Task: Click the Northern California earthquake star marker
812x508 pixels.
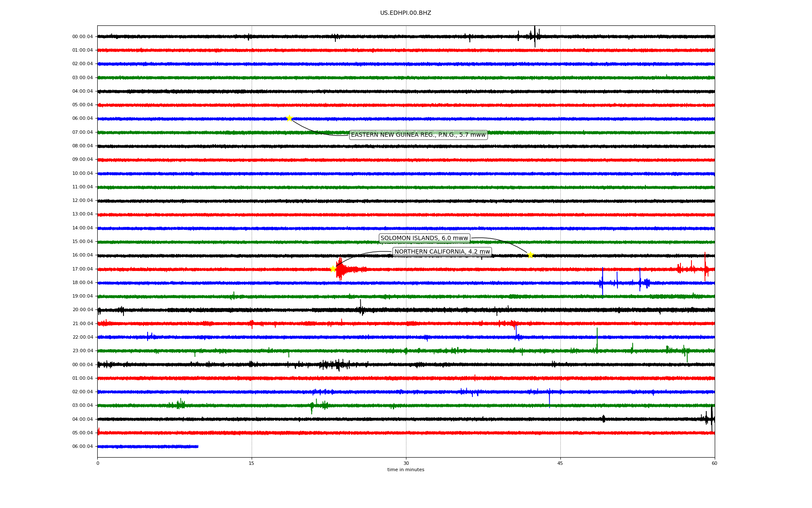Action: [333, 269]
